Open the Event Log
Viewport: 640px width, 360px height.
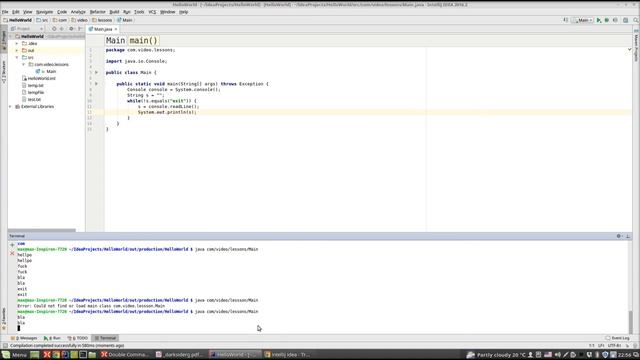[618, 338]
